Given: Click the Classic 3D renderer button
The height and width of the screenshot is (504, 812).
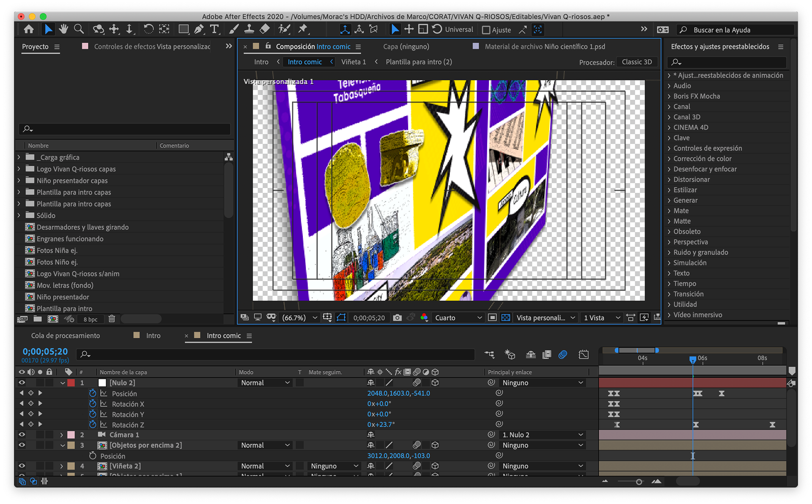Looking at the screenshot, I should (x=636, y=62).
